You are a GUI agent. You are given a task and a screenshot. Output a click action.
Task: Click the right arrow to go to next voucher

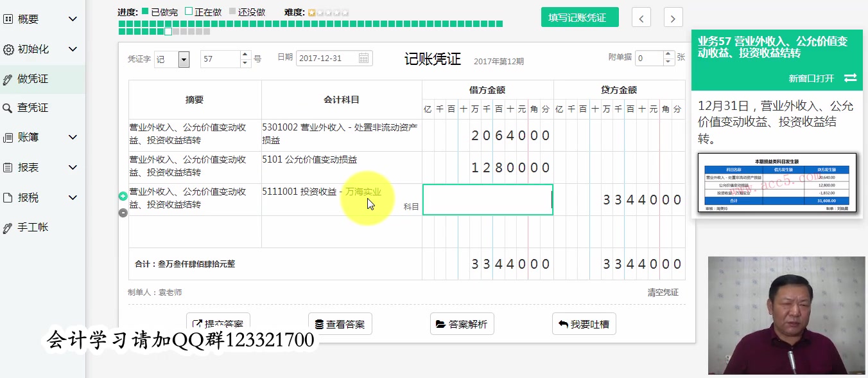click(673, 17)
